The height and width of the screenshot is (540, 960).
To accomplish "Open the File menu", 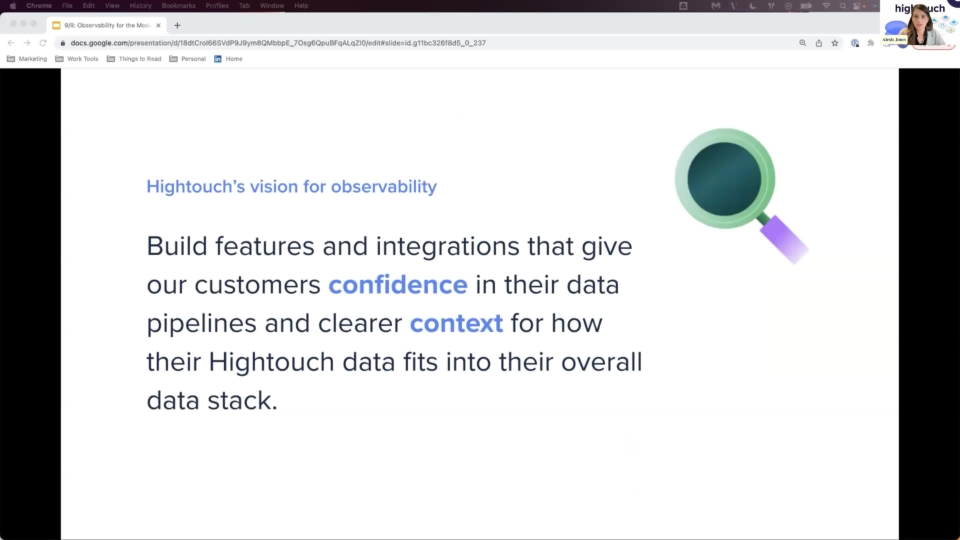I will tap(67, 6).
